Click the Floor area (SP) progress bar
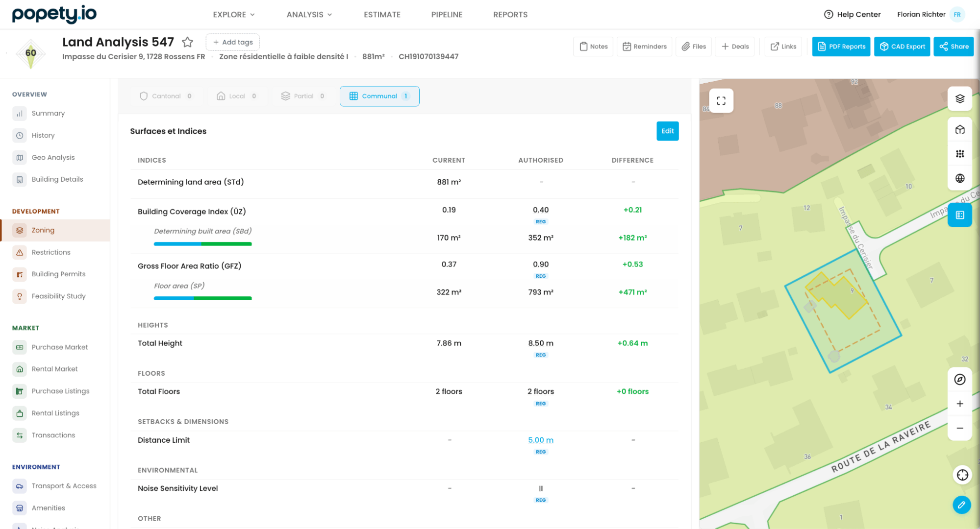 tap(203, 298)
